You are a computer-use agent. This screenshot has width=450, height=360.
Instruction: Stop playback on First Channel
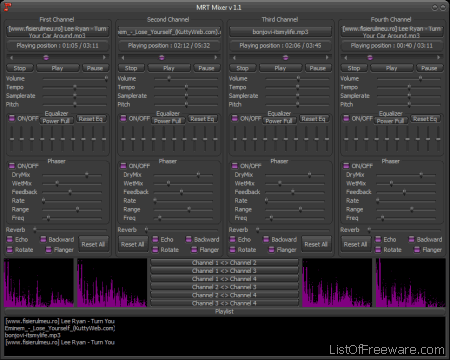click(x=20, y=68)
